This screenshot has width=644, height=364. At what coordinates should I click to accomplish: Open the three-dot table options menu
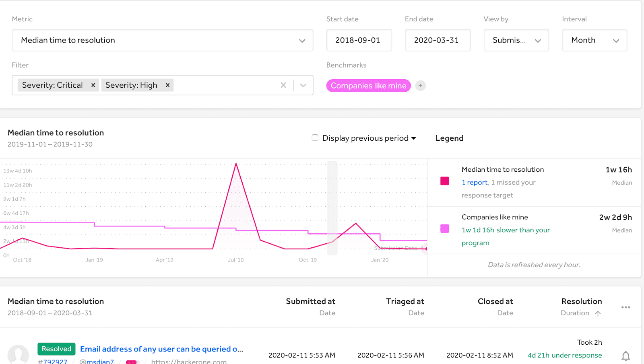point(625,307)
